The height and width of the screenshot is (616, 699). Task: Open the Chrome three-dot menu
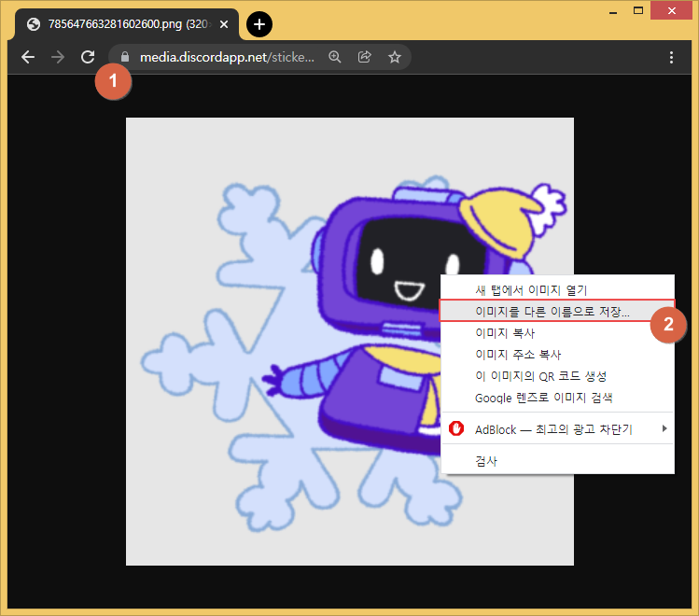coord(671,57)
